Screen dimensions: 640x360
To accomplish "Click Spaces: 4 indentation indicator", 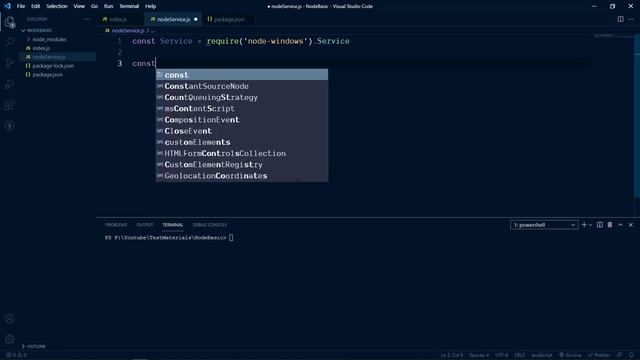I will tap(479, 355).
